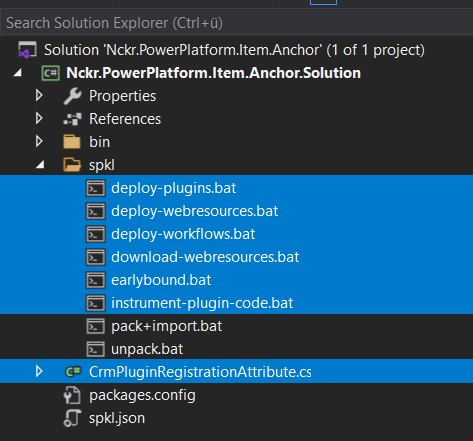The width and height of the screenshot is (473, 441).
Task: Collapse the Nckr.PowerPlatform.Item.Anchor.Solution project node
Action: (x=17, y=73)
